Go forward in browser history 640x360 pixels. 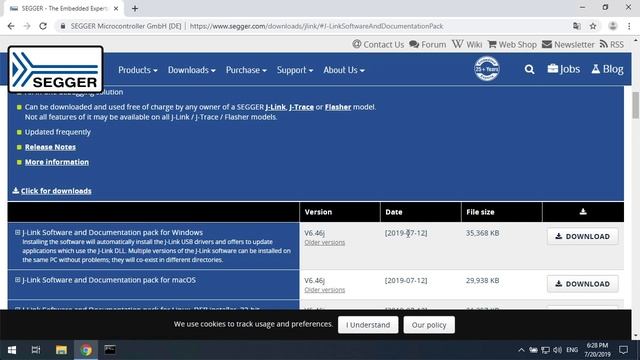(x=27, y=26)
